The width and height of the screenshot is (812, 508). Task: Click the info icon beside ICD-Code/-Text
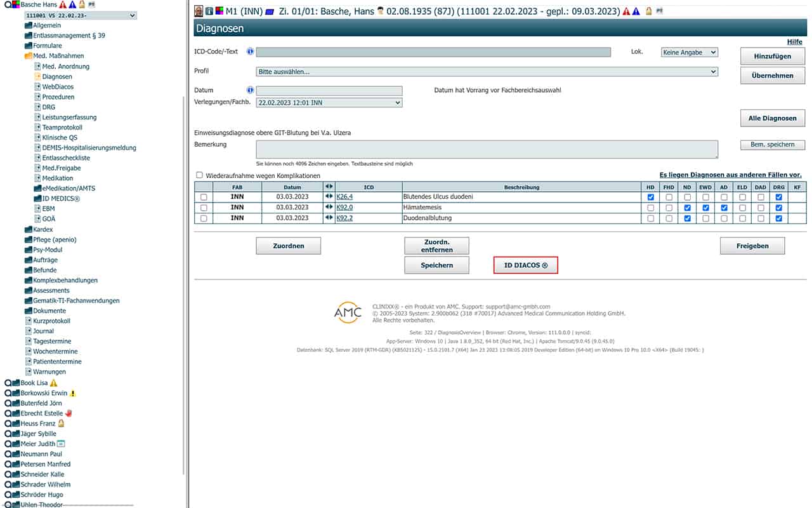coord(250,51)
